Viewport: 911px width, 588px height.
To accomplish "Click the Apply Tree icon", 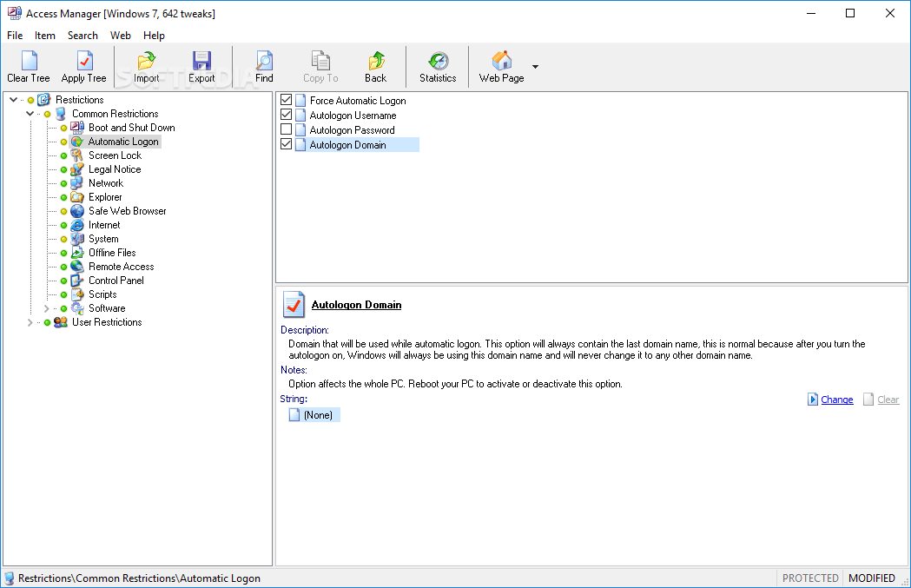I will tap(83, 66).
